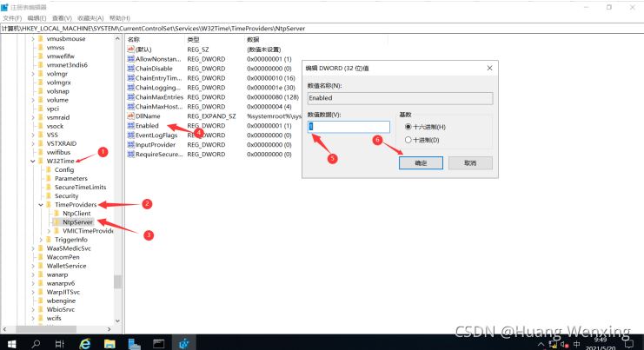The image size is (644, 350).
Task: Close the 编辑 DWORD dialog
Action: click(489, 68)
